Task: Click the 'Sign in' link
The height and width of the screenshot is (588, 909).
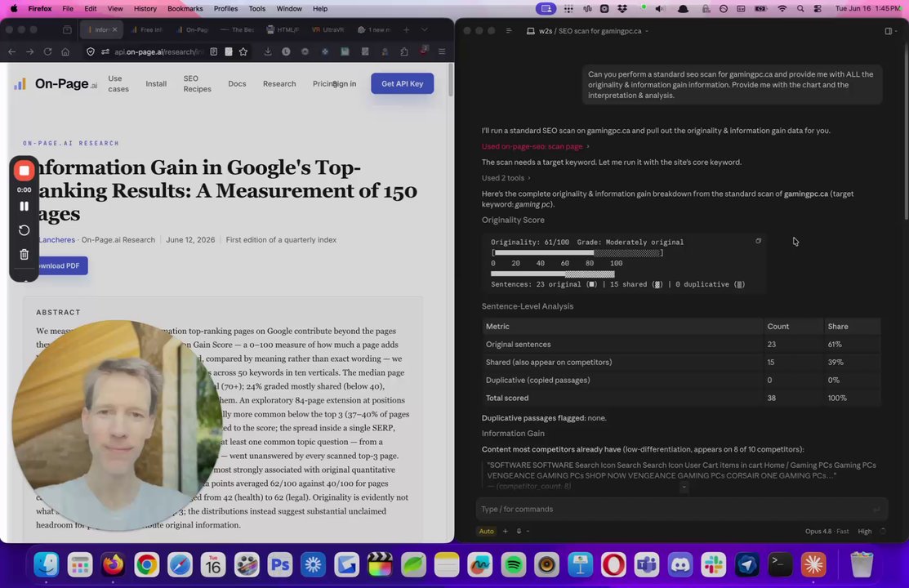Action: pos(345,83)
